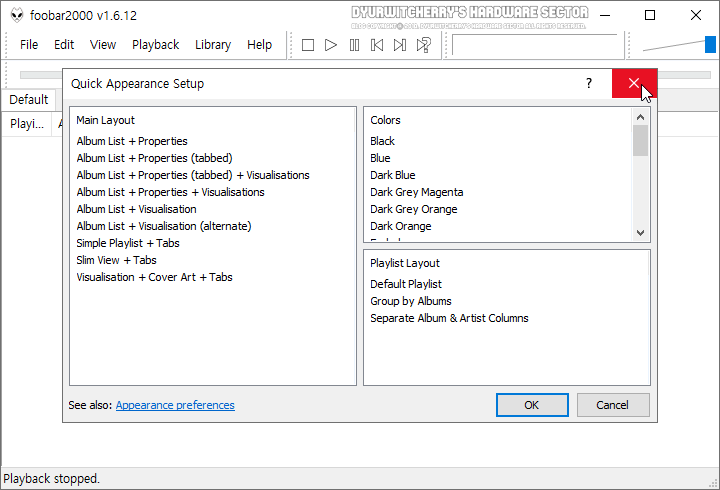Maximize the foobar2000 window

point(650,15)
